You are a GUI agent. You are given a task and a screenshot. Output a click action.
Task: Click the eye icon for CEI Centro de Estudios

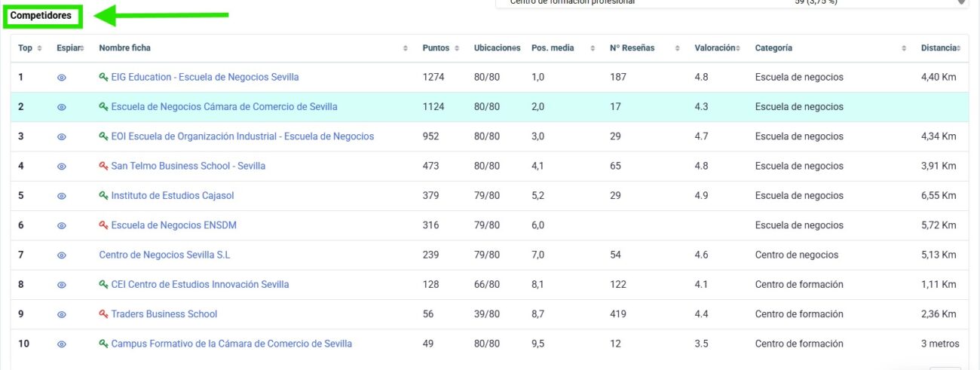(62, 285)
